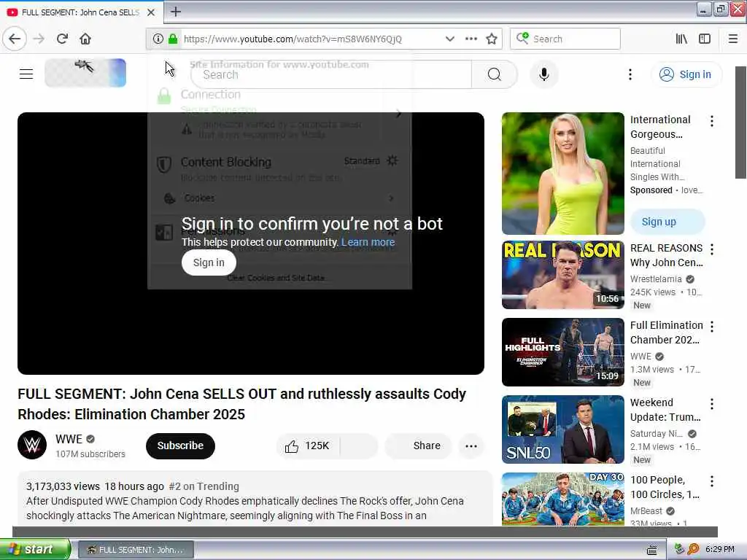Image resolution: width=747 pixels, height=560 pixels.
Task: Click the Share button
Action: pos(418,446)
